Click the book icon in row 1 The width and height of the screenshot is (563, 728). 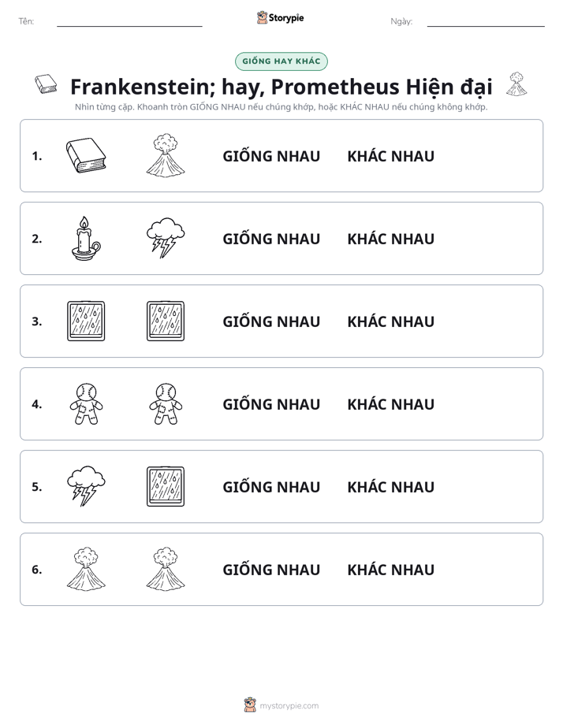(x=86, y=155)
